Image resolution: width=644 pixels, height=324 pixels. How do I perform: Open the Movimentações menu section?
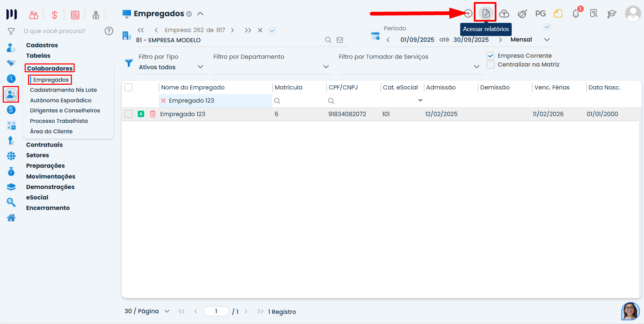(51, 177)
